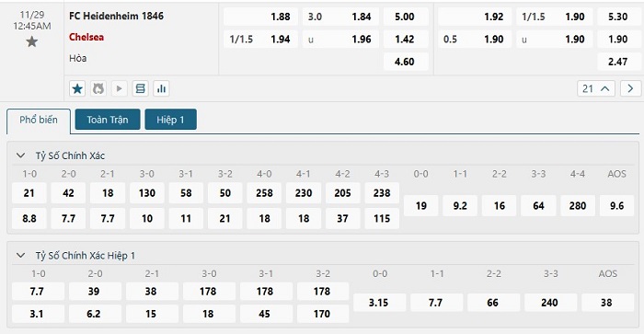Click the blue star favorite icon
This screenshot has height=334, width=644.
(x=77, y=88)
